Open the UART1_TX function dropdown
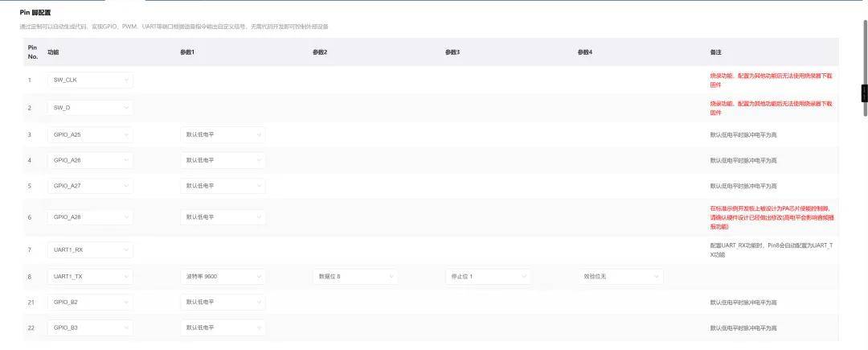The height and width of the screenshot is (350, 868). pyautogui.click(x=90, y=276)
